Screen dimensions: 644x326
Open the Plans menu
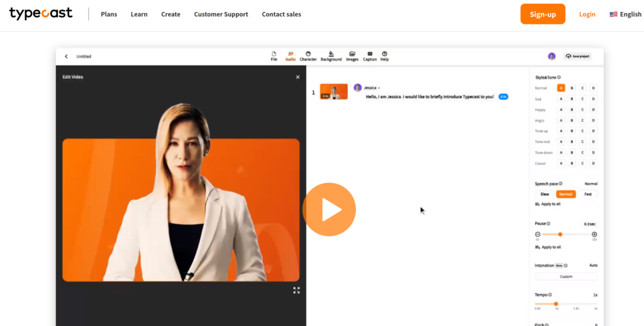click(x=109, y=14)
